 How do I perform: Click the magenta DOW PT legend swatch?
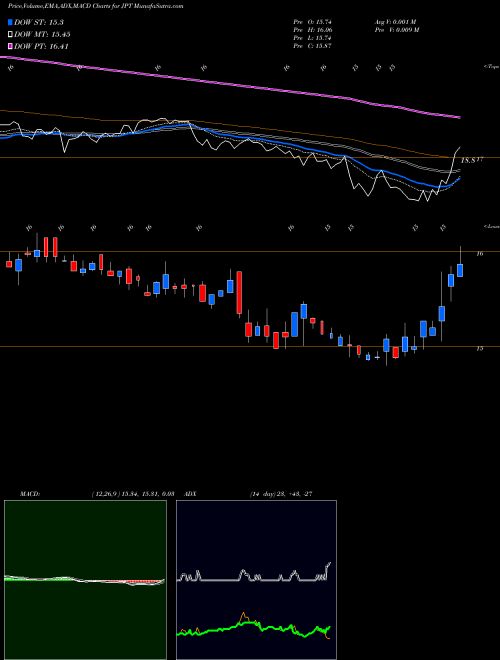point(11,46)
